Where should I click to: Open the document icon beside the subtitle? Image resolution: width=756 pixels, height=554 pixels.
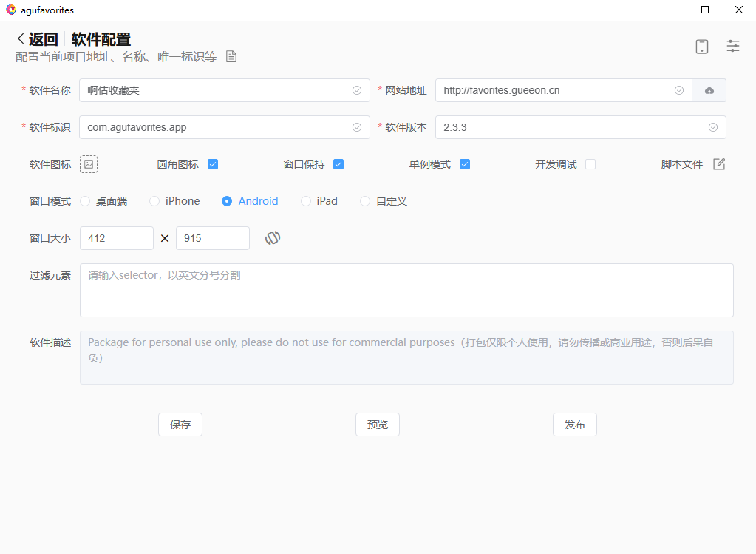pos(231,56)
